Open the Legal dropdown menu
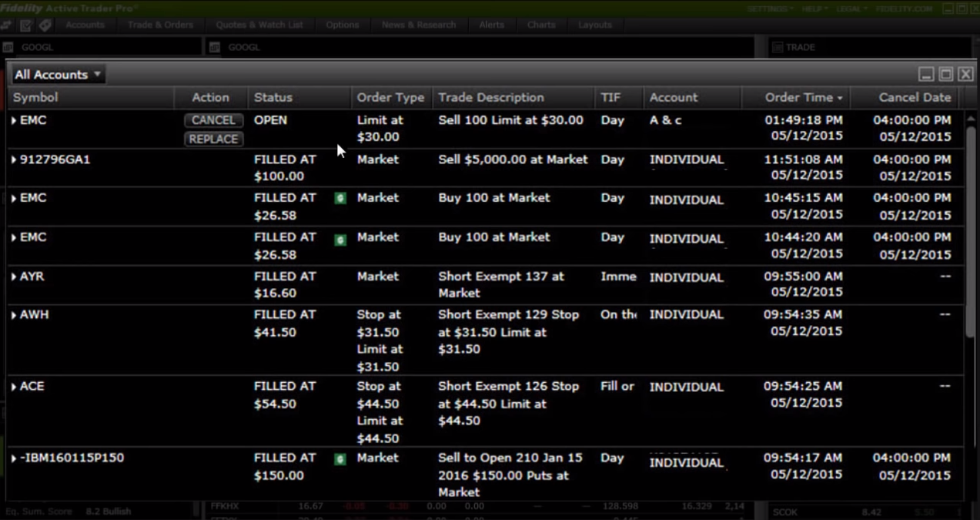The image size is (980, 520). [851, 8]
